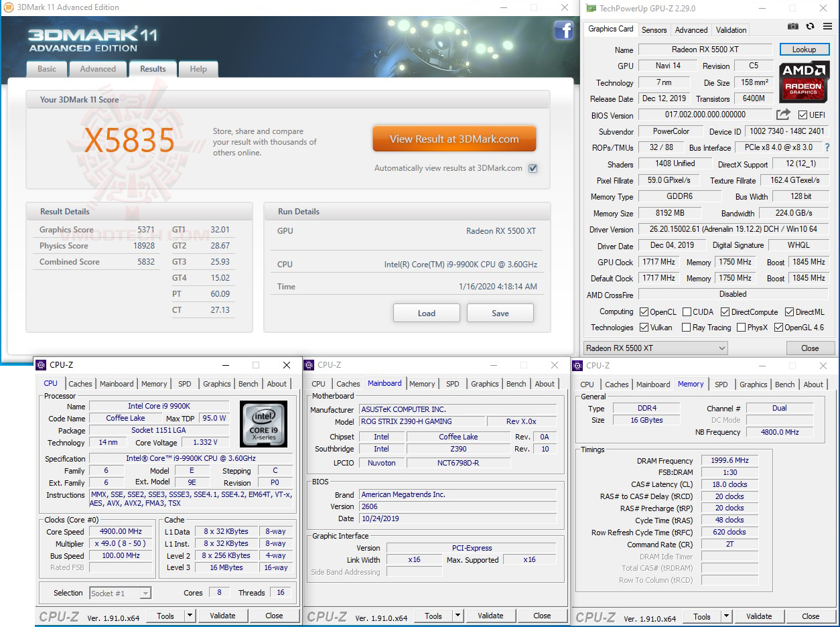Click the BIOS Version 017.002.000.000.000000 field

tap(705, 115)
